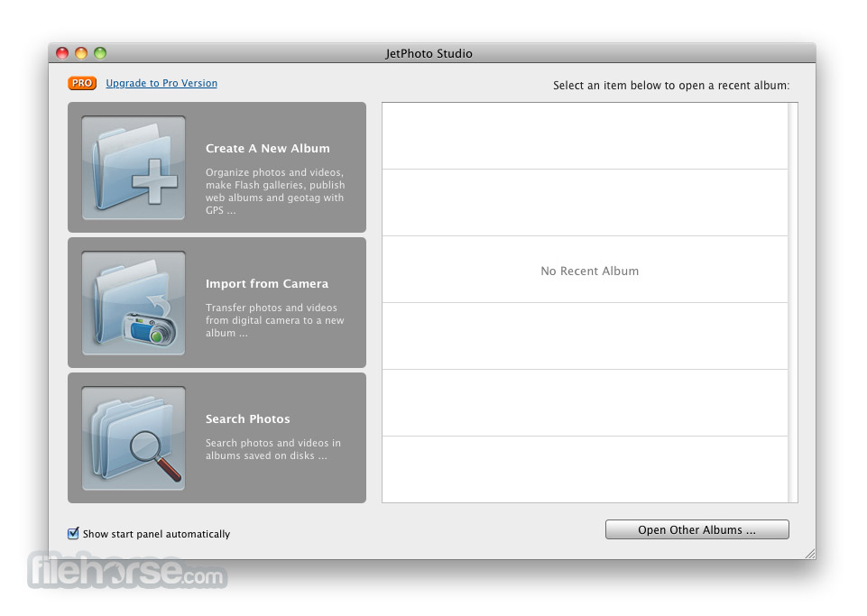Select the Import from Camera heading
Screen dimensions: 867x616
(267, 284)
